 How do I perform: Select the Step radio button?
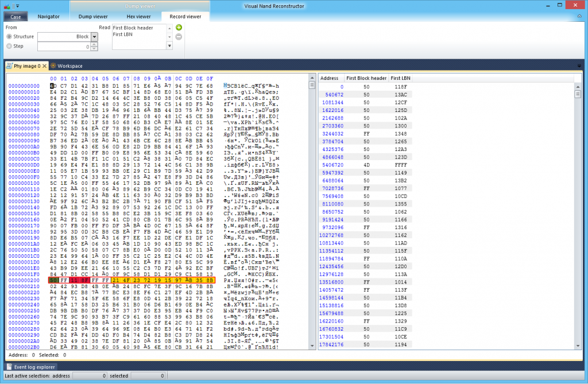click(x=9, y=46)
